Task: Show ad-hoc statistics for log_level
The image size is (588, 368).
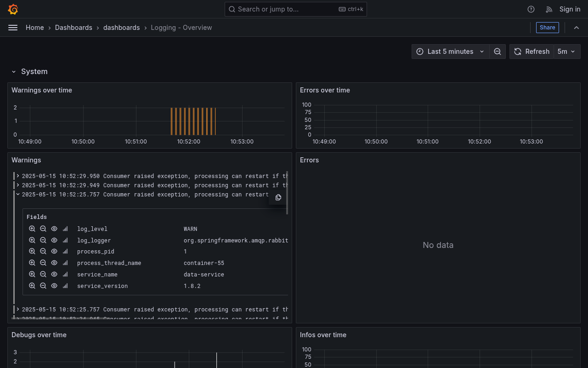Action: click(x=65, y=229)
